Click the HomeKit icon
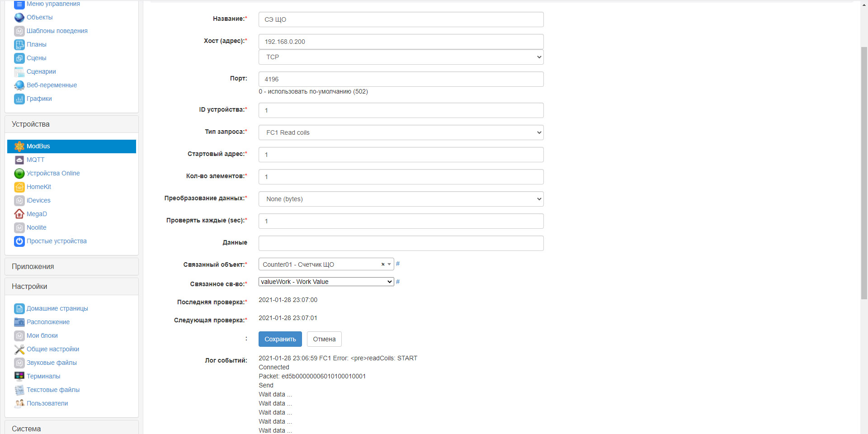The width and height of the screenshot is (868, 434). (19, 187)
